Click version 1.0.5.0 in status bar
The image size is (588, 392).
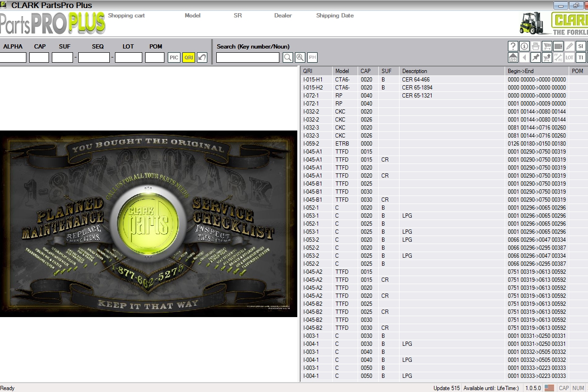click(x=533, y=388)
